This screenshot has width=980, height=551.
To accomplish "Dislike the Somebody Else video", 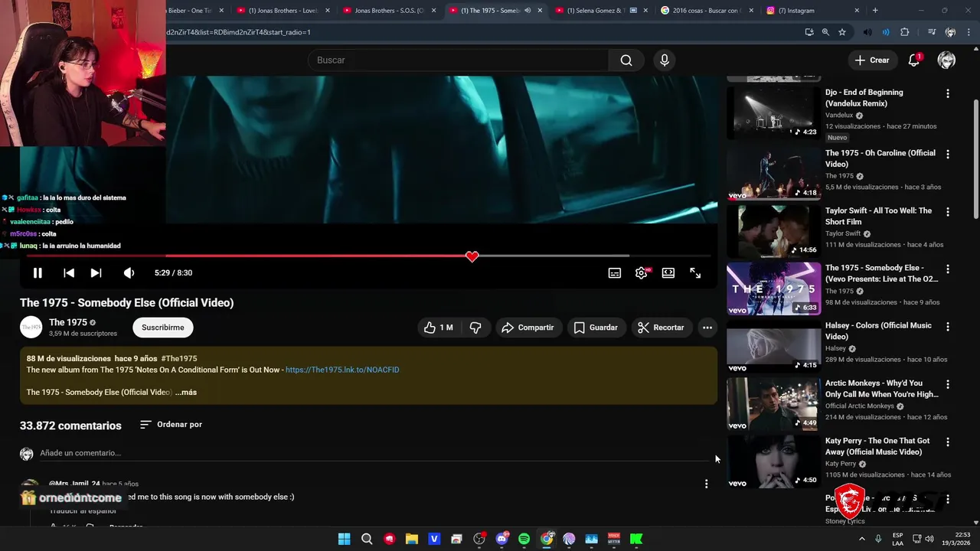I will tap(475, 328).
